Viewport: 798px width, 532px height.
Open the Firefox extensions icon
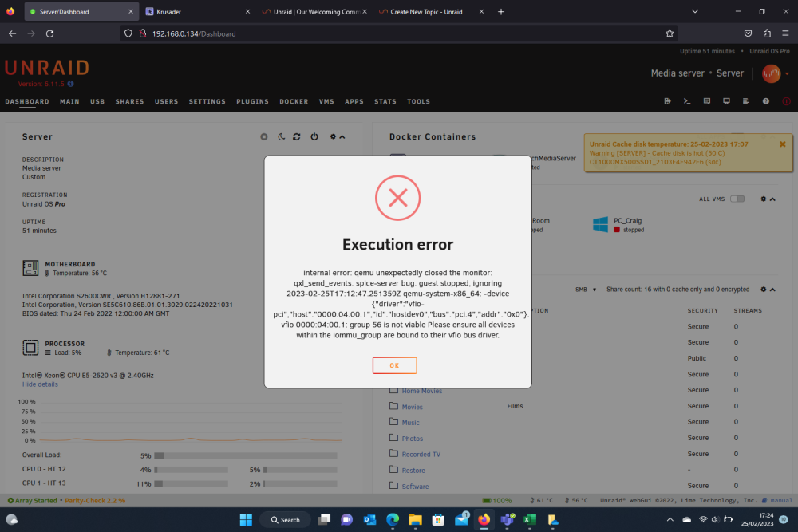[x=767, y=33]
